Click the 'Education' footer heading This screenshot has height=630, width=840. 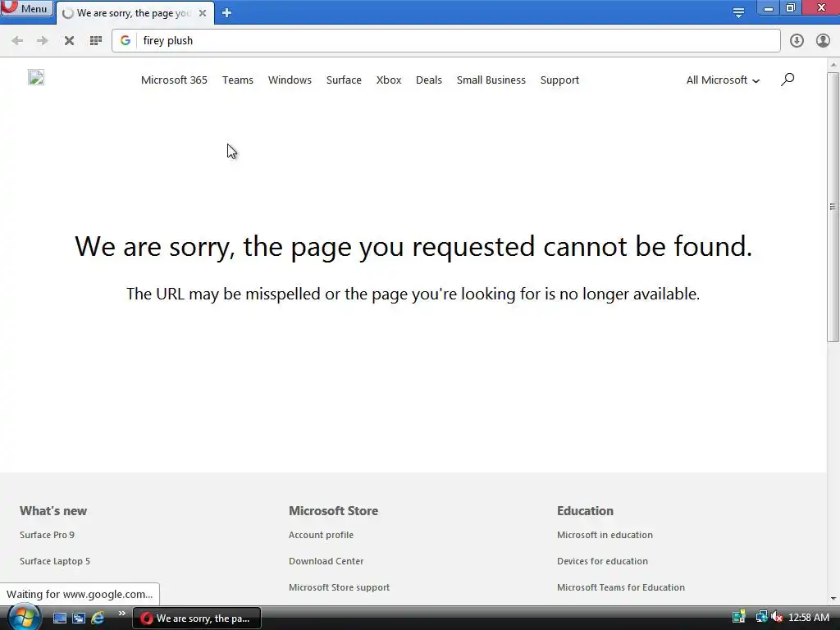[585, 510]
